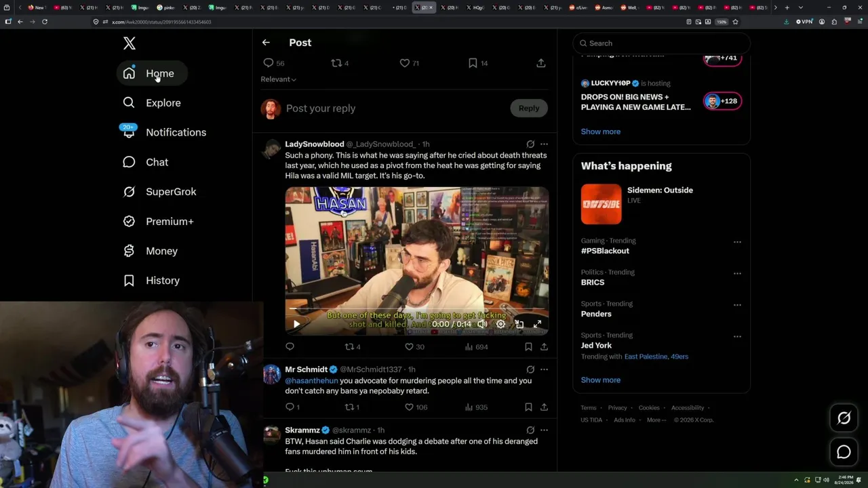Go to Home in the sidebar
This screenshot has height=488, width=868.
point(152,73)
